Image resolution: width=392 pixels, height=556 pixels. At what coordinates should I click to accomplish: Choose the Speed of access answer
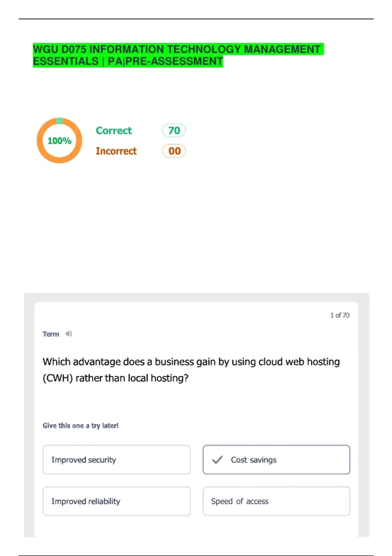coord(276,501)
